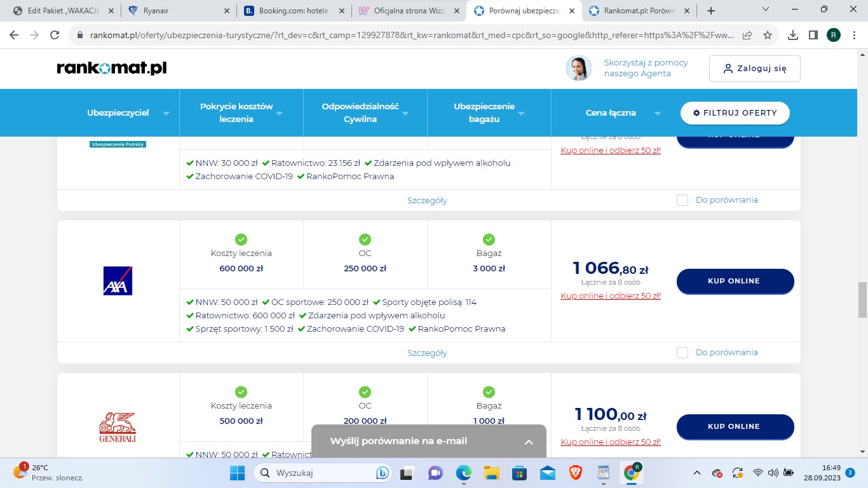Click the Bing icon in taskbar search
The width and height of the screenshot is (868, 488).
pos(383,473)
